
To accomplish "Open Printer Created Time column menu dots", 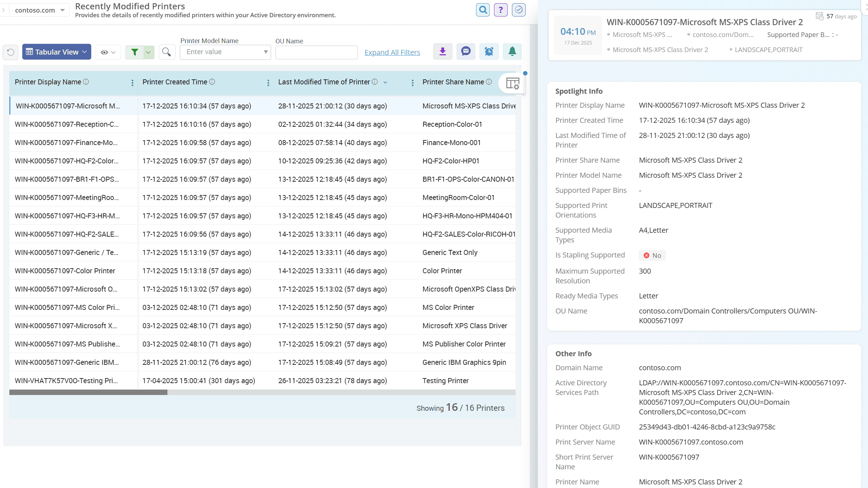I will [268, 83].
